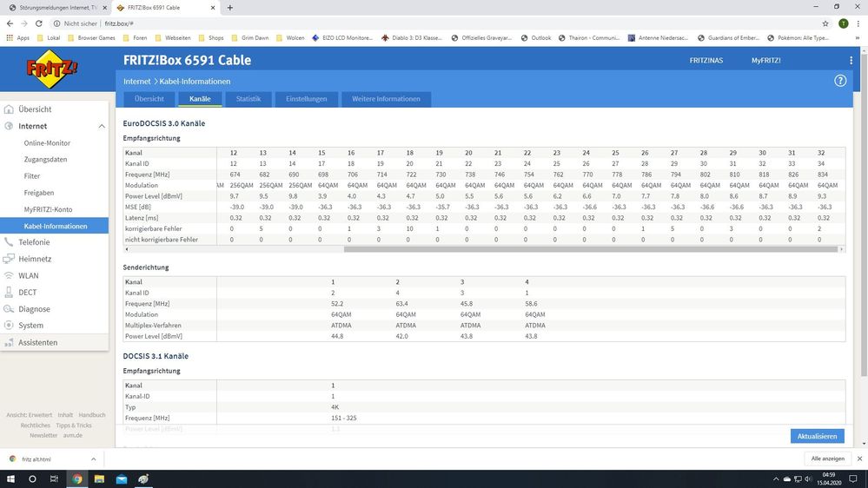Open Mail app from the taskbar

(122, 479)
